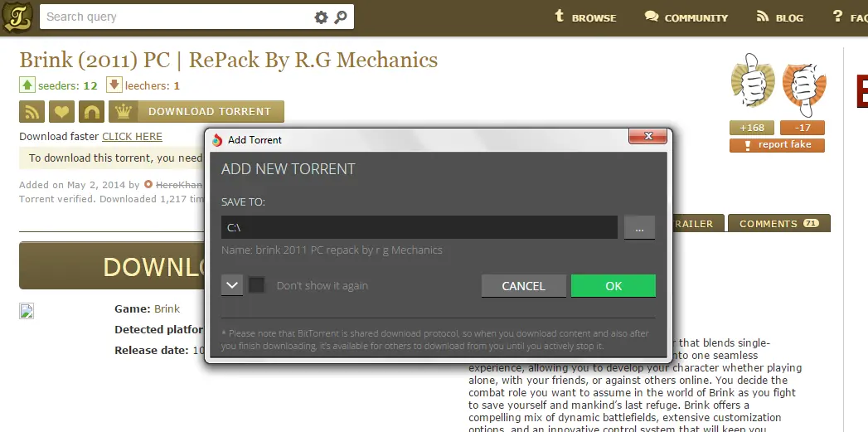868x432 pixels.
Task: Click the magnet link icon
Action: (x=91, y=111)
